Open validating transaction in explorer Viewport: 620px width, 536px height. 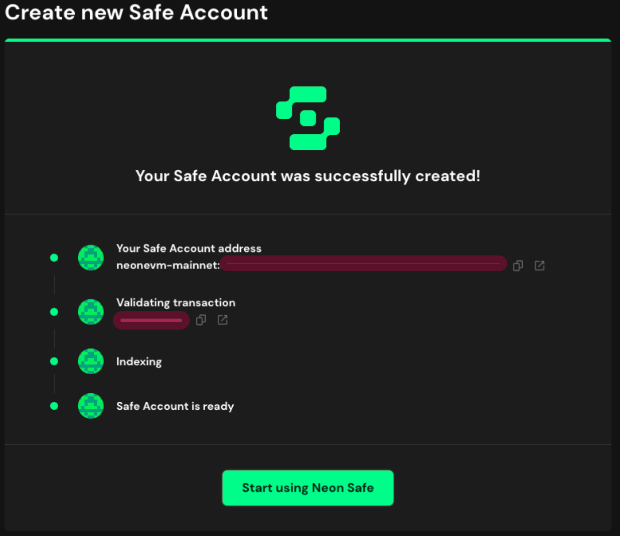click(223, 320)
